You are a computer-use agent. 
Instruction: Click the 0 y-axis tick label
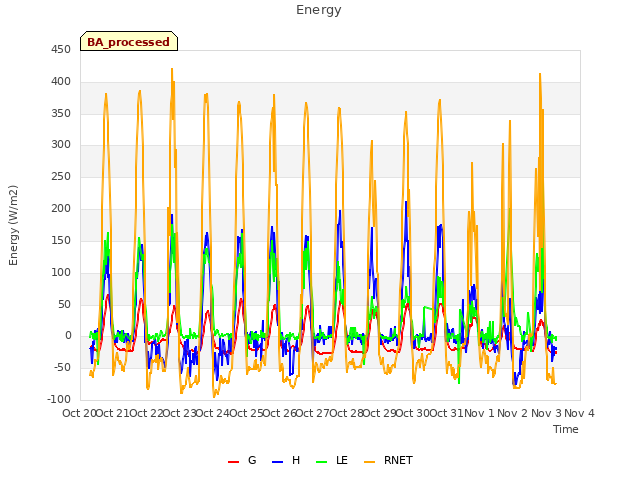pyautogui.click(x=68, y=336)
